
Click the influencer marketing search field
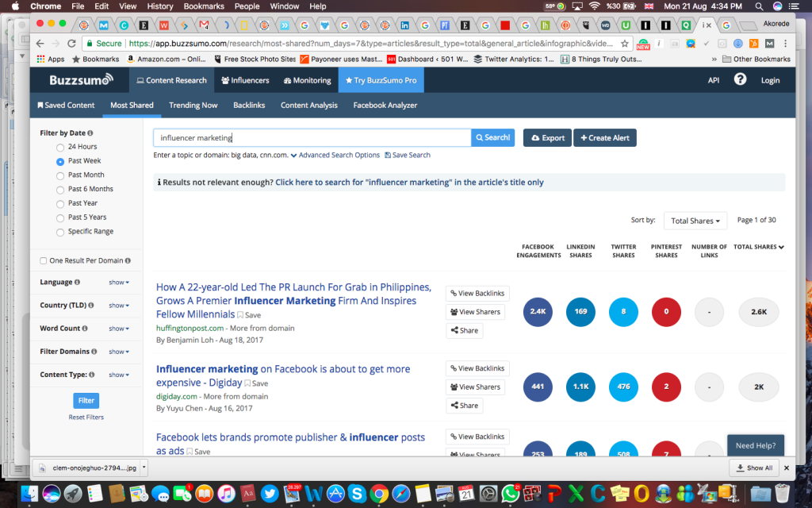[x=312, y=138]
